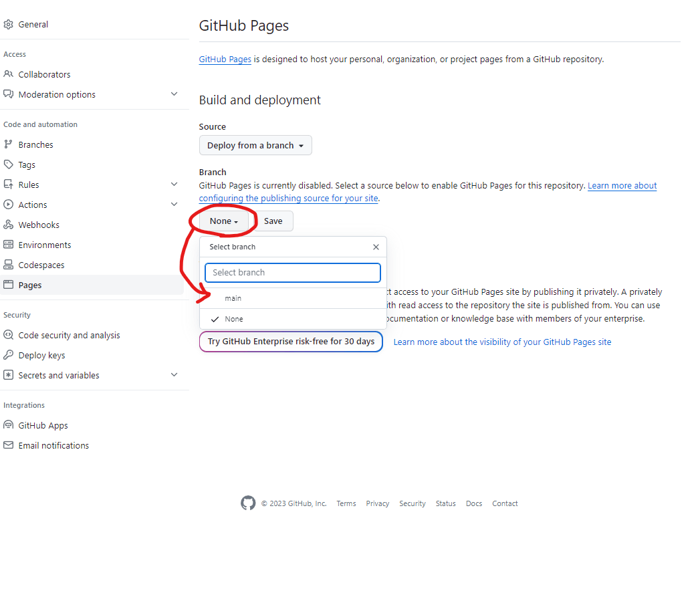This screenshot has width=700, height=593.
Task: Click the Tags label icon
Action: tap(8, 164)
